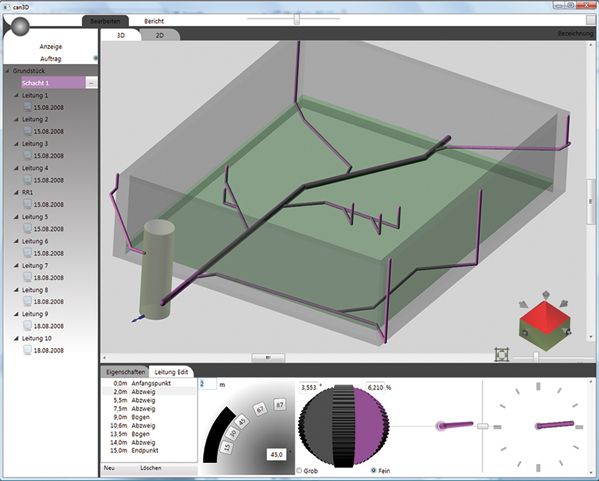Click the Löschen button
This screenshot has height=481, width=599.
coord(151,468)
